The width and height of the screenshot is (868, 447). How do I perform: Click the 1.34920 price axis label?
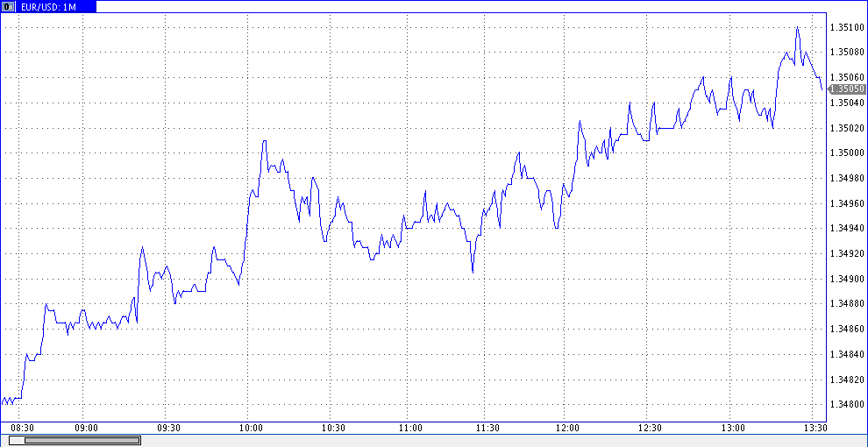coord(848,254)
